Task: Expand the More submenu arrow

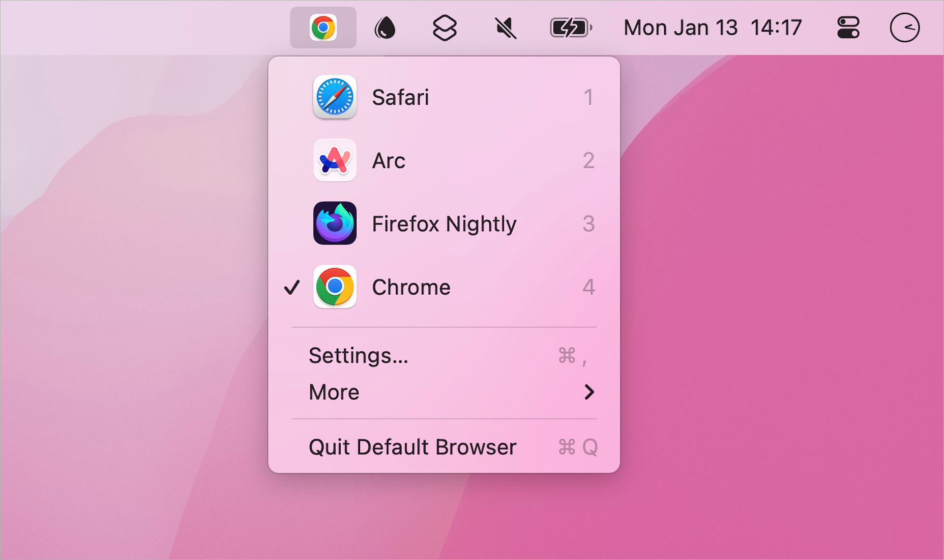Action: (x=589, y=392)
